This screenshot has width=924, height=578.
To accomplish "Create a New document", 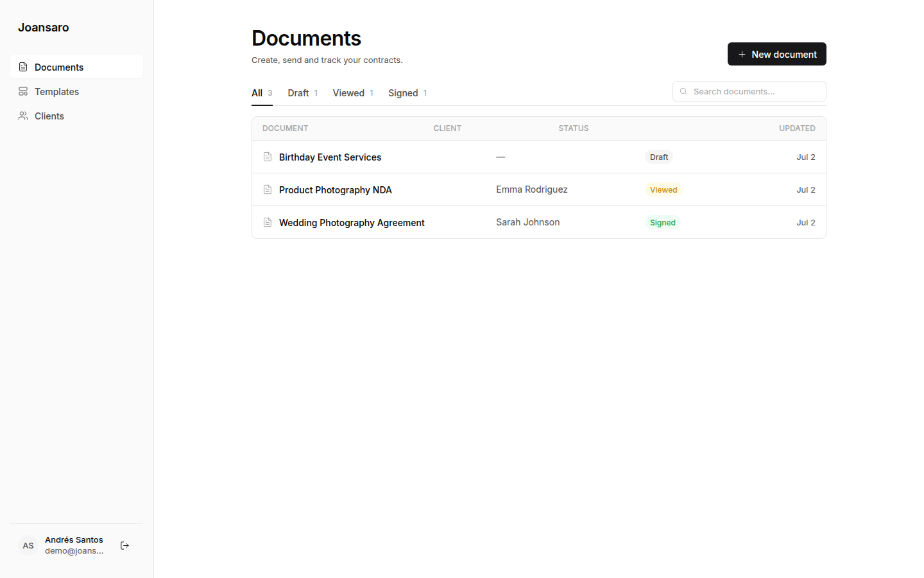I will click(776, 54).
